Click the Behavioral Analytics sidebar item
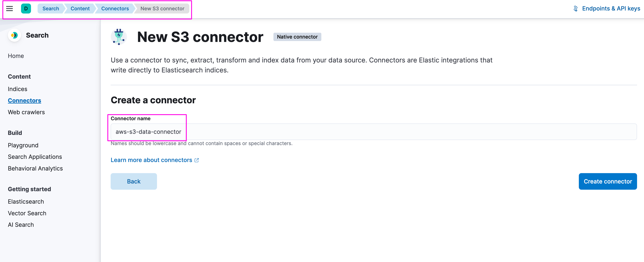This screenshot has width=644, height=262. pyautogui.click(x=36, y=168)
